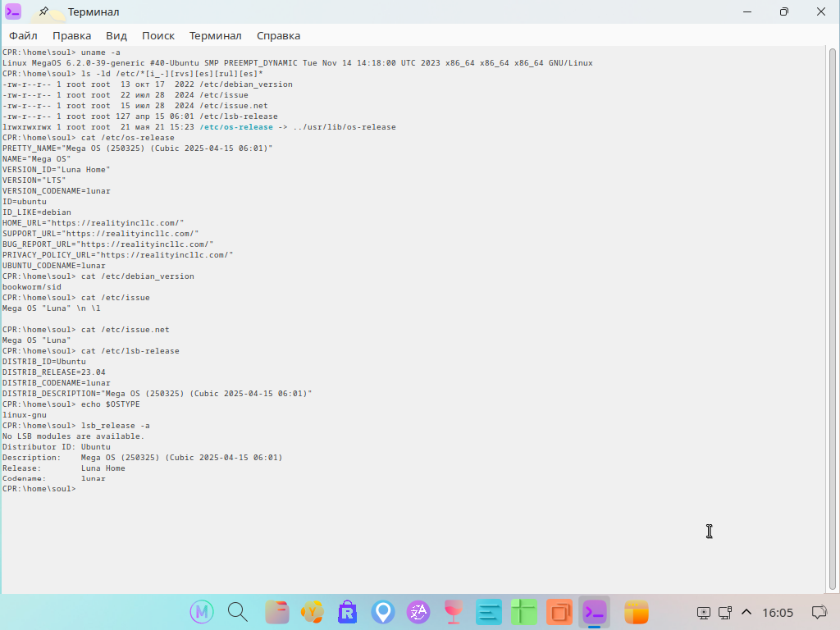Open the Файл menu

(23, 35)
